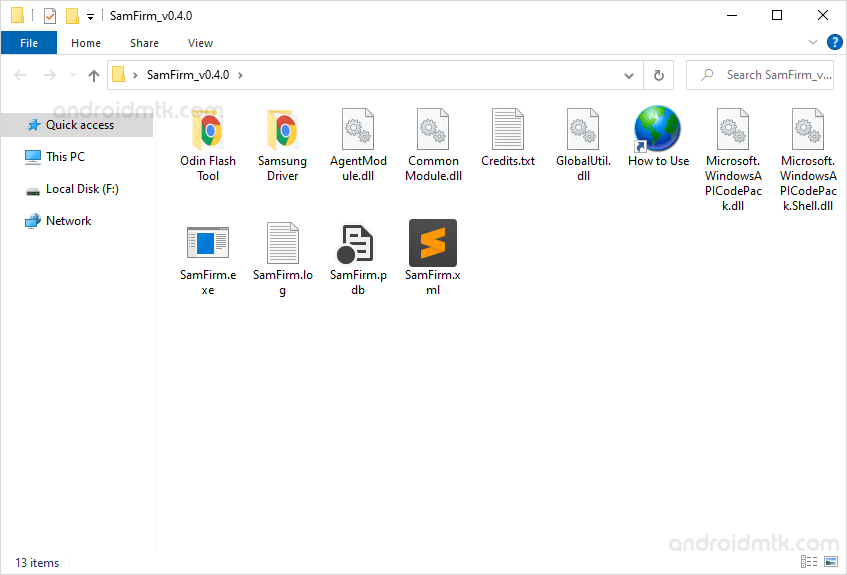Switch to details view layout
The width and height of the screenshot is (847, 575).
point(809,562)
